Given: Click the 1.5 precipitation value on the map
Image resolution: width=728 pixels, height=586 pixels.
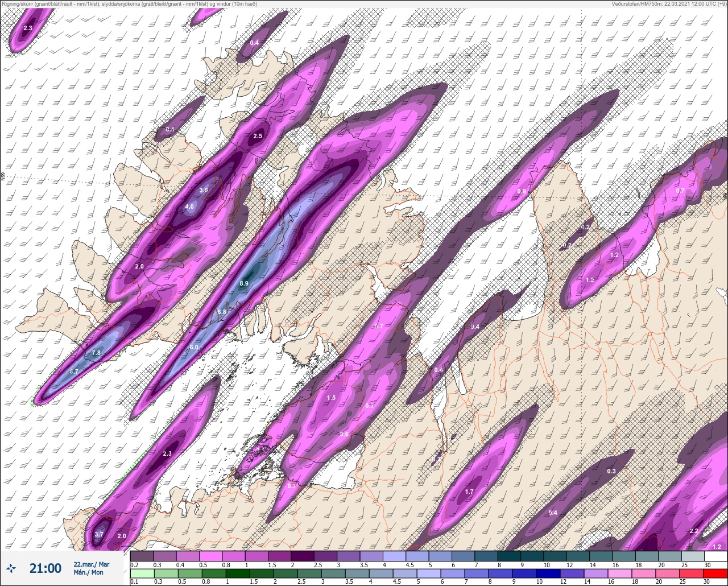Looking at the screenshot, I should click(332, 398).
